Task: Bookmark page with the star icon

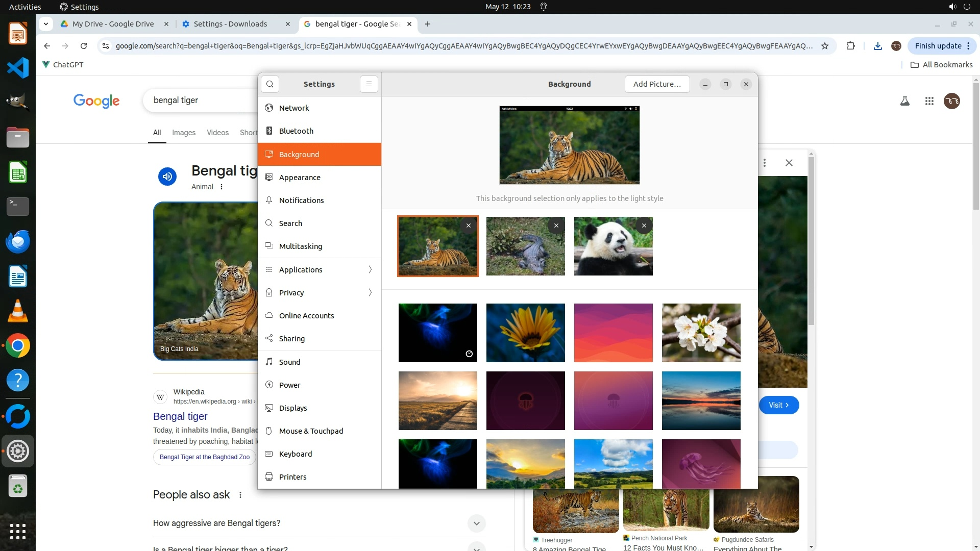Action: pyautogui.click(x=825, y=46)
